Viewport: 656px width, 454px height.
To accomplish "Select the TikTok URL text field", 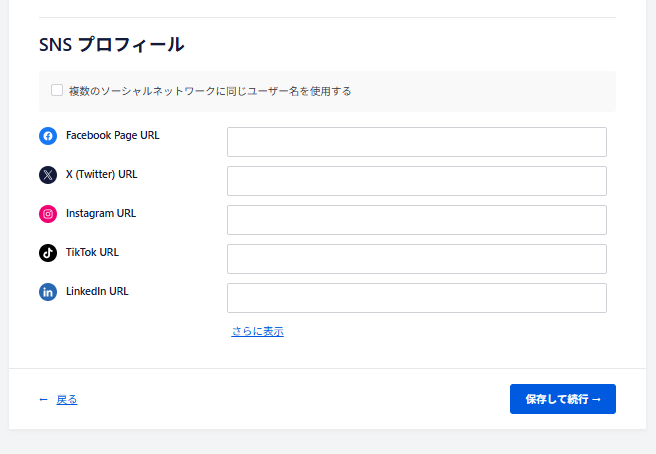I will pyautogui.click(x=416, y=259).
